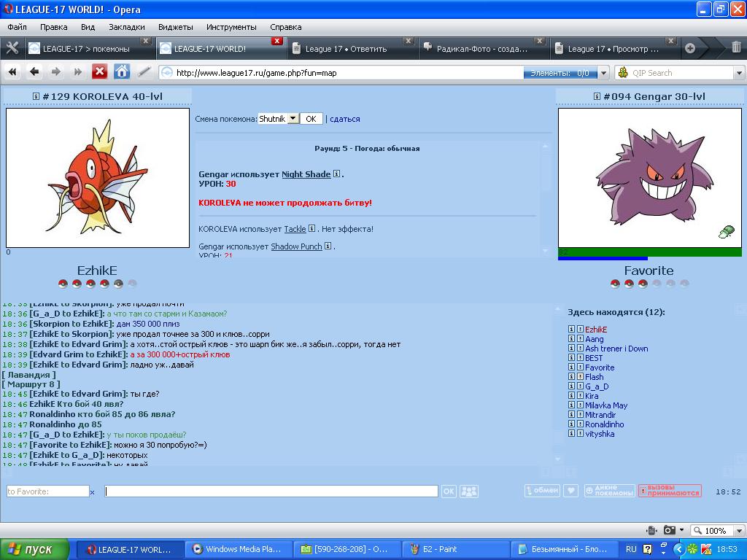Open info icon next to Mitrandir
Viewport: 747px width, 560px height.
[x=572, y=415]
